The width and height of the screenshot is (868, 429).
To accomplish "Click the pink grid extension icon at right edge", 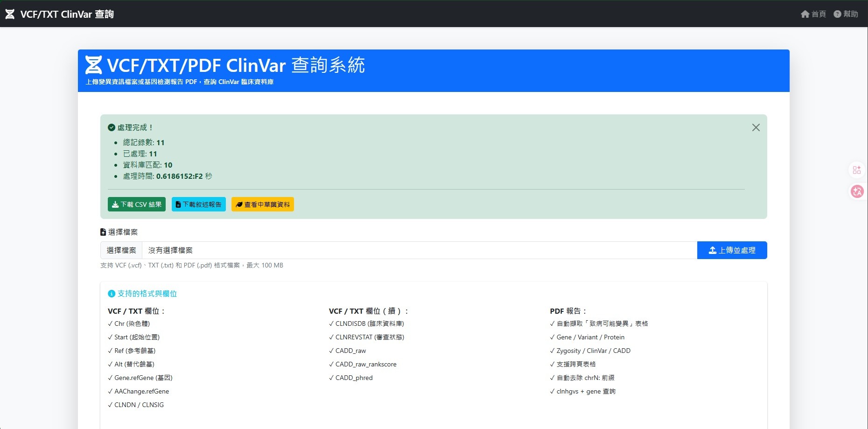I will point(857,170).
